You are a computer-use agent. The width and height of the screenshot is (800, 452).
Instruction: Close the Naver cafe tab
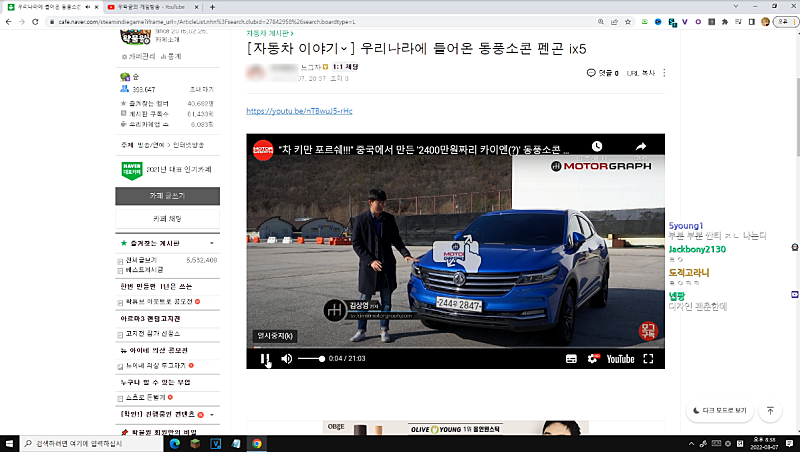tap(96, 7)
